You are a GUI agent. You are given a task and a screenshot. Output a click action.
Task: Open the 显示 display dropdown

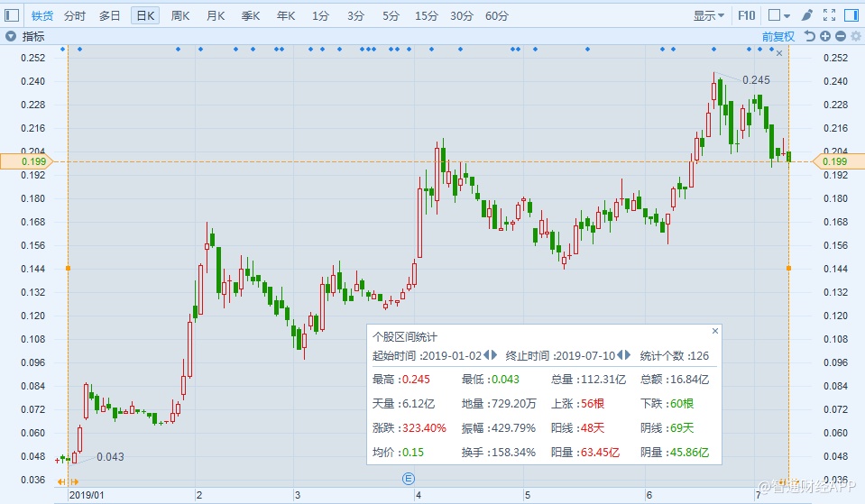pos(708,15)
